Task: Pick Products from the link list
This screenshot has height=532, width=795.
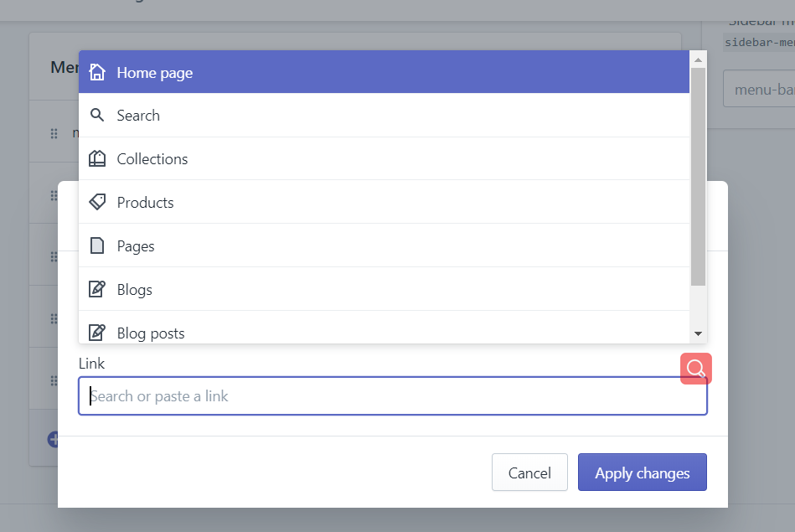Action: coord(384,203)
